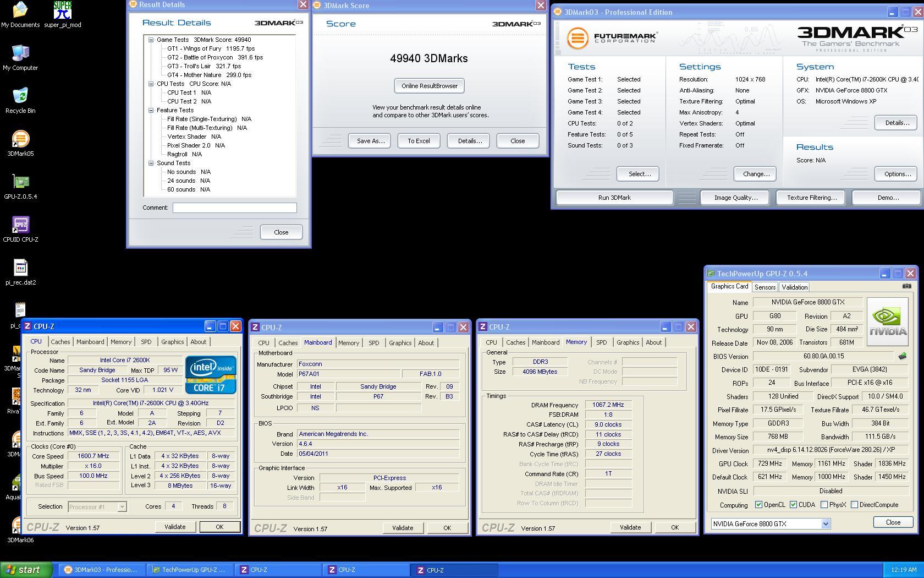Open the Processor #1 selection dropdown
This screenshot has width=924, height=578.
click(122, 506)
